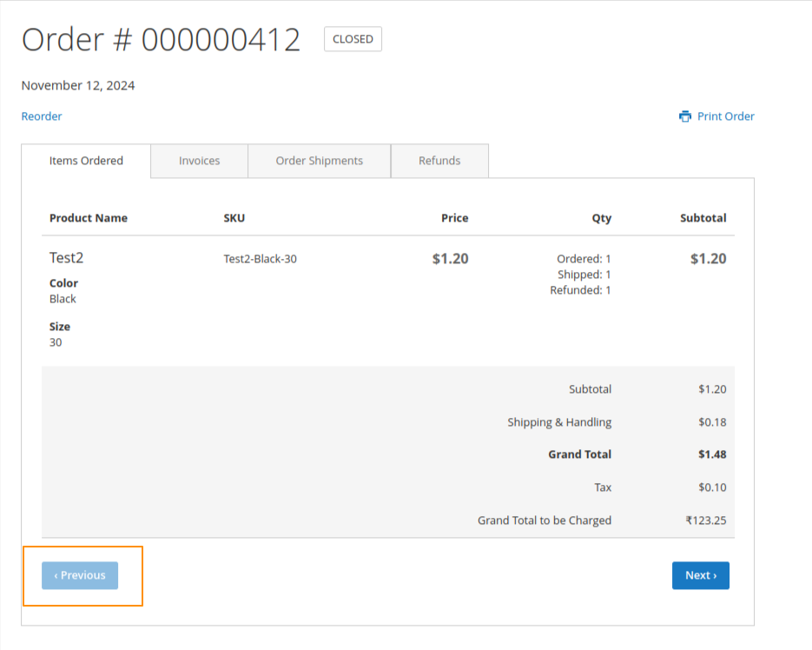Switch to the Invoices tab
Image resolution: width=812 pixels, height=650 pixels.
click(x=199, y=161)
